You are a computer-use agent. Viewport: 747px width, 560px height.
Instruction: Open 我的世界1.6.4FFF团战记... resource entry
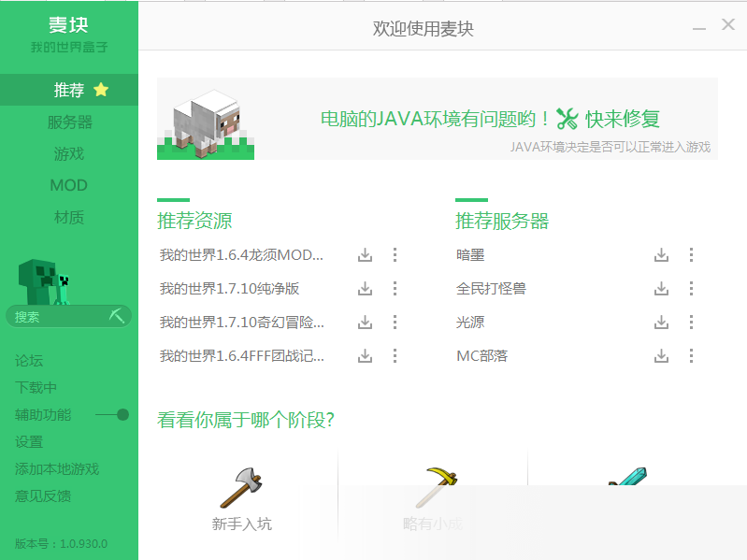point(242,355)
